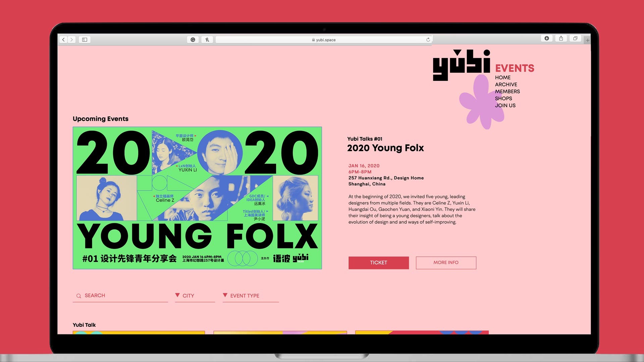Image resolution: width=644 pixels, height=362 pixels.
Task: Click the Yubi Talk section heading
Action: pyautogui.click(x=84, y=325)
